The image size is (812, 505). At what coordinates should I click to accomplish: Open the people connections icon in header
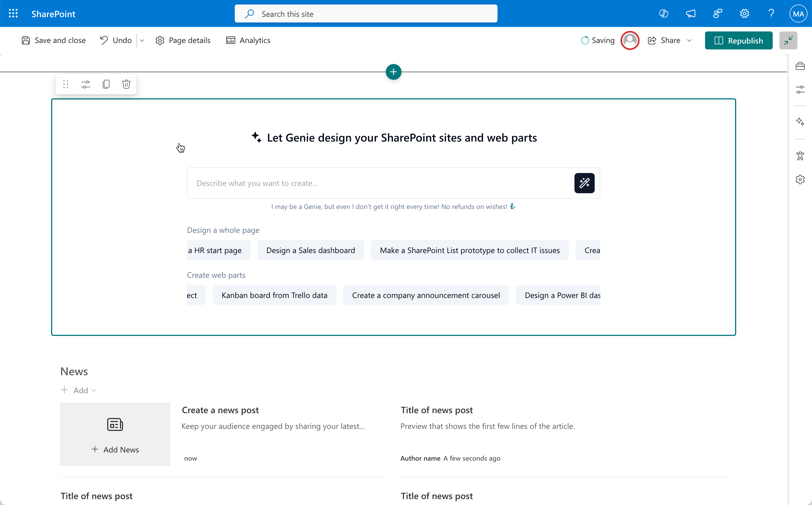point(717,14)
